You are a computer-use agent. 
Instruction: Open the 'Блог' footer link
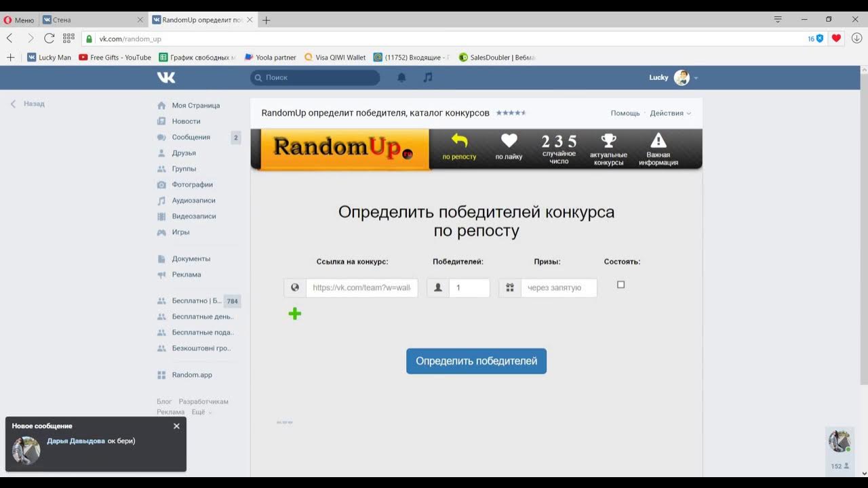[164, 402]
